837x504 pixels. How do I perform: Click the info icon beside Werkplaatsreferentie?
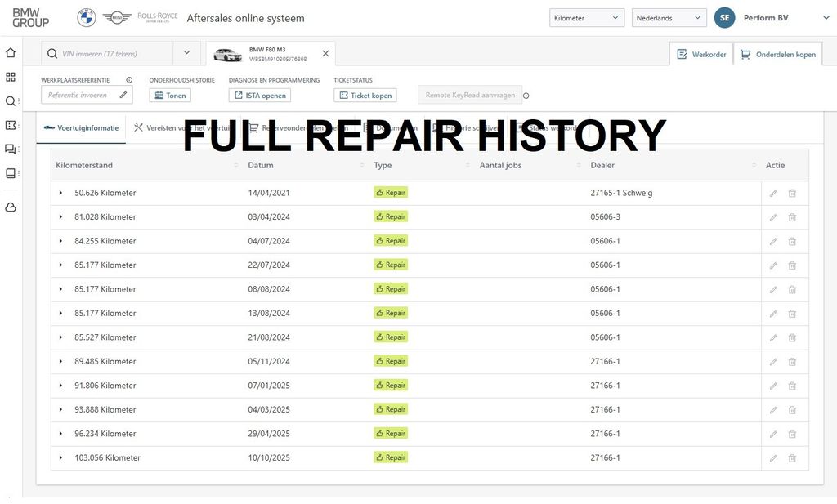pyautogui.click(x=129, y=80)
